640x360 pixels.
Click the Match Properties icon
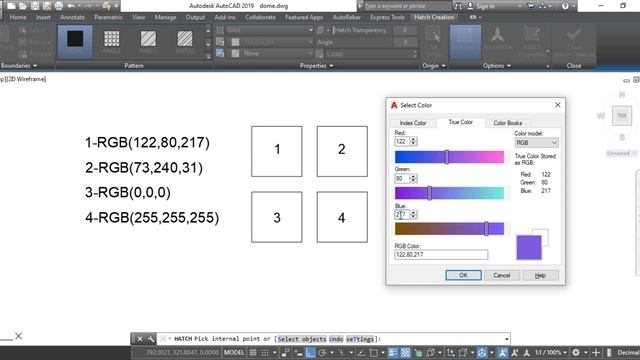532,41
